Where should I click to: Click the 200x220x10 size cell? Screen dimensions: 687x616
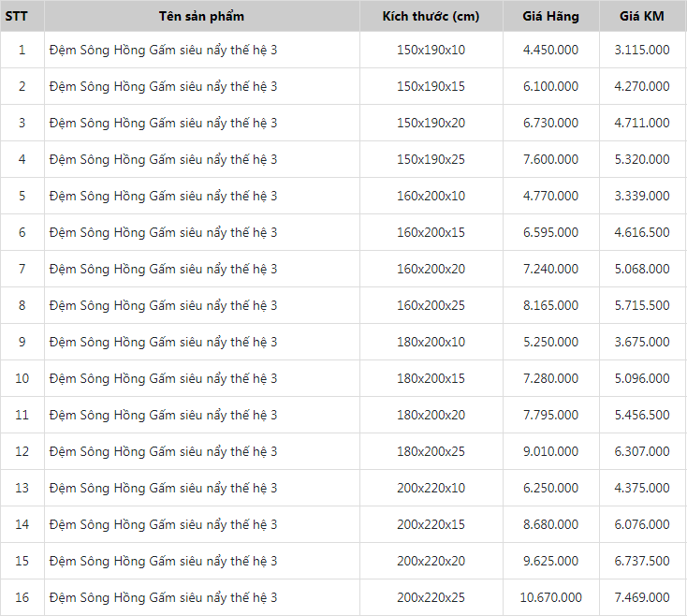(431, 488)
